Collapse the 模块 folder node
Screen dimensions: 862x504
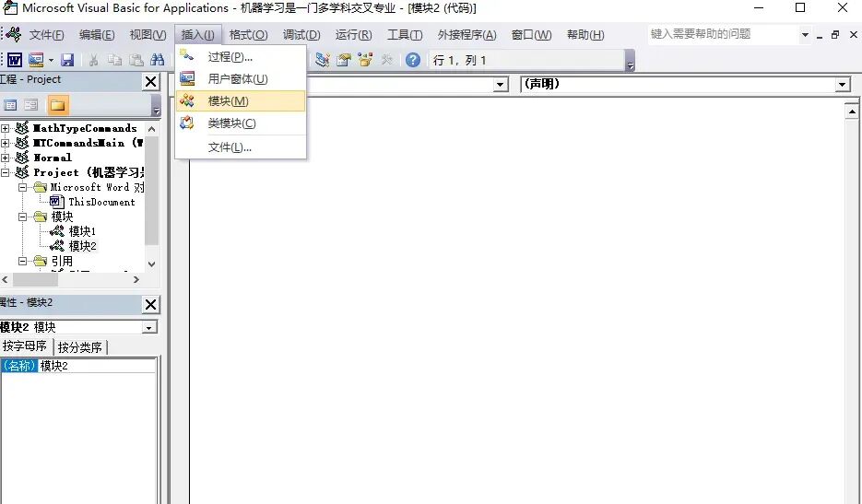coord(22,217)
